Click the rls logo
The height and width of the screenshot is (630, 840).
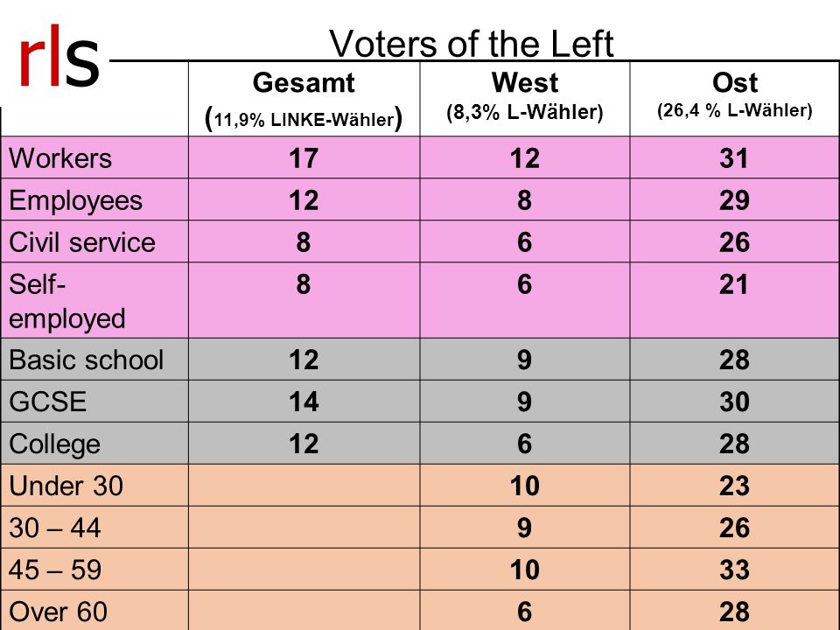point(59,56)
